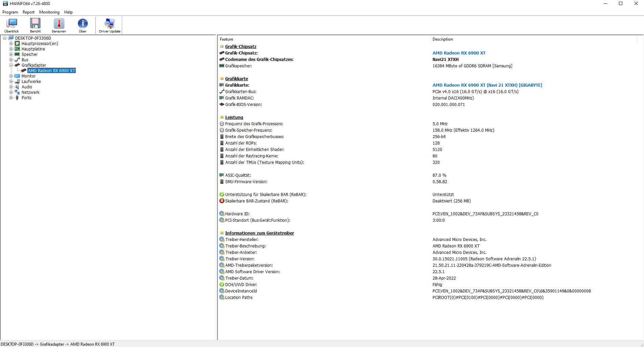Click the Feature column header
This screenshot has height=347, width=644.
pos(324,39)
